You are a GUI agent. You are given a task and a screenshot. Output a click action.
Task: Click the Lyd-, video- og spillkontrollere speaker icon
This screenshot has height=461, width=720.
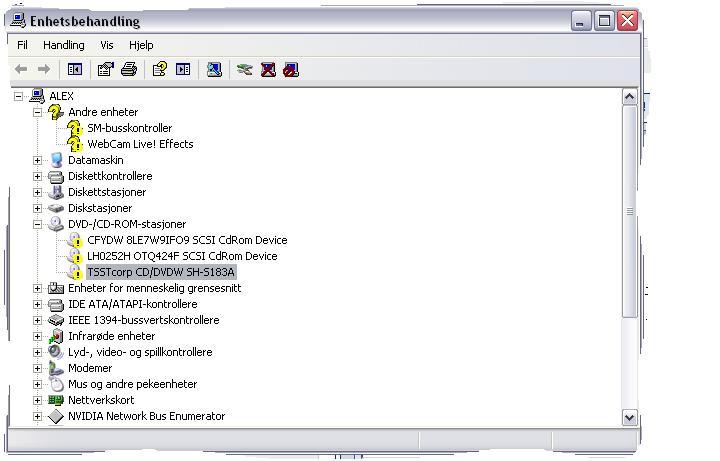[x=56, y=352]
